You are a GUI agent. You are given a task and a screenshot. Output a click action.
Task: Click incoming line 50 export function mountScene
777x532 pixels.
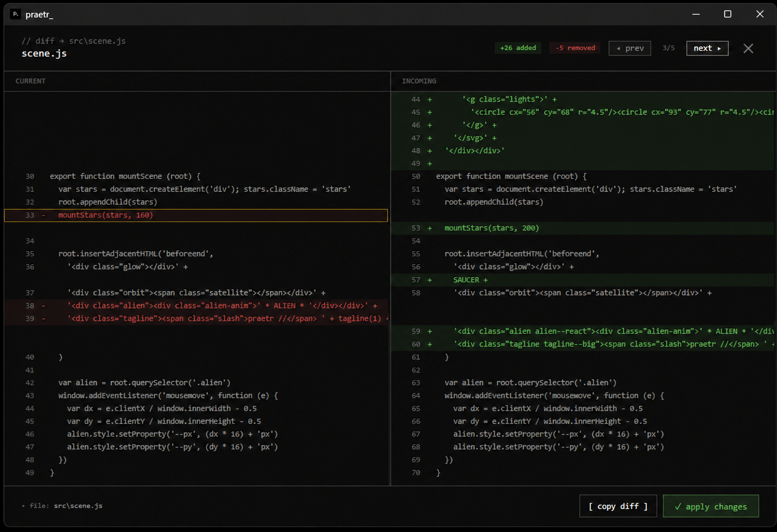click(583, 176)
